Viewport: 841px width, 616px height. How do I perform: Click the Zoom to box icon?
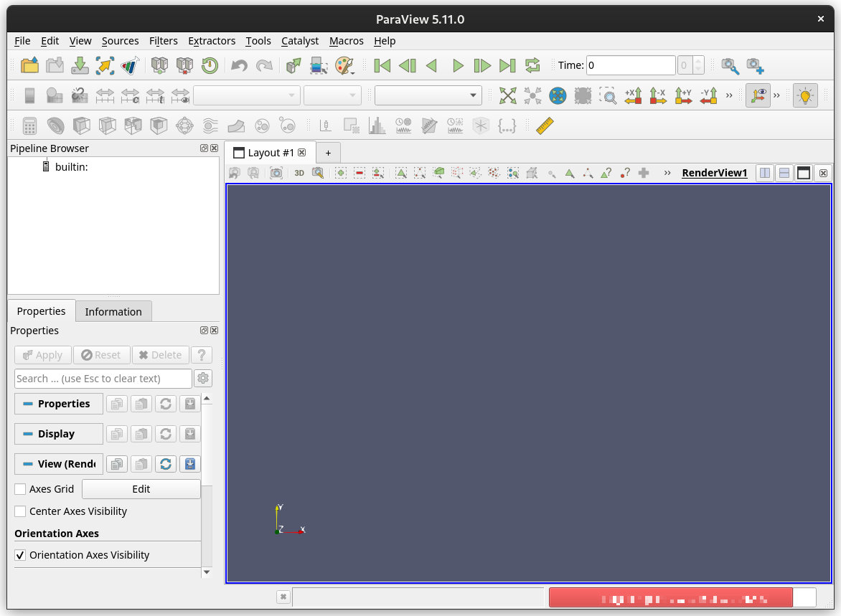[608, 95]
